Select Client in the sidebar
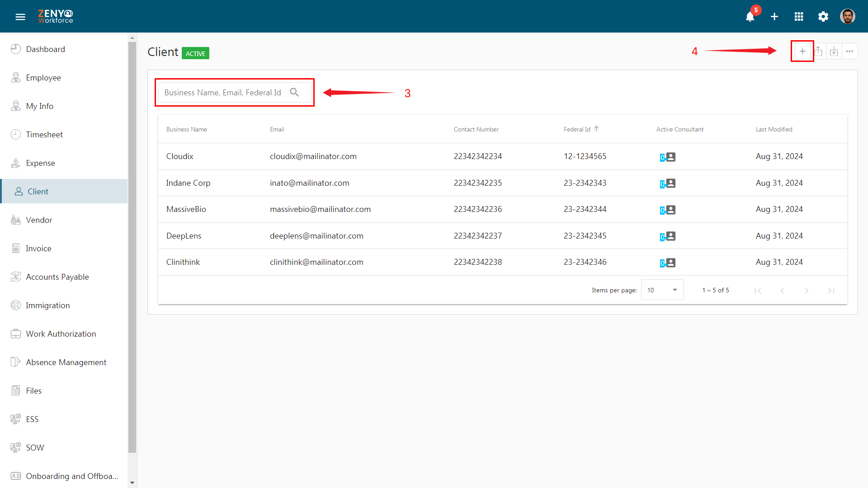This screenshot has height=488, width=868. click(x=64, y=192)
